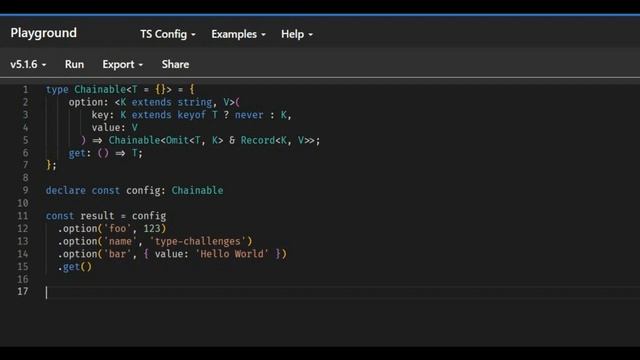Screen dimensions: 640x360
Task: Click the 'keyof' keyword on line 3
Action: pyautogui.click(x=191, y=115)
